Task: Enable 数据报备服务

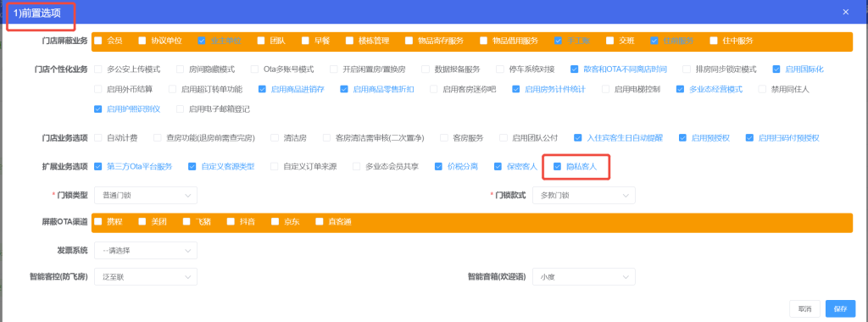Action: [426, 69]
